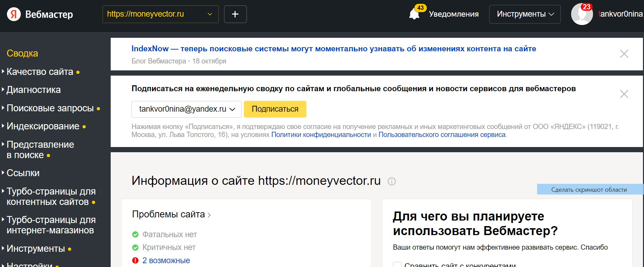Click the green check icon beside Фатальных нет
The width and height of the screenshot is (644, 267).
pyautogui.click(x=135, y=235)
